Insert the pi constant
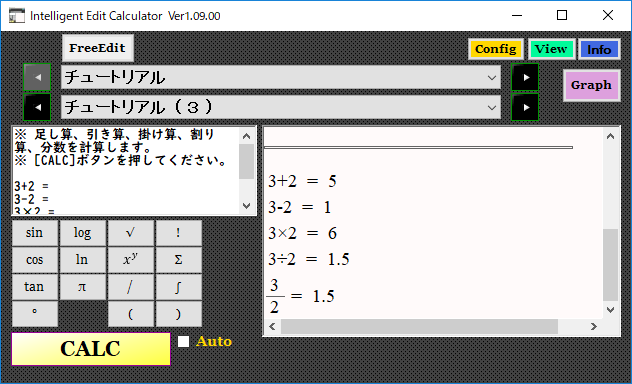The height and width of the screenshot is (384, 632). pyautogui.click(x=83, y=286)
